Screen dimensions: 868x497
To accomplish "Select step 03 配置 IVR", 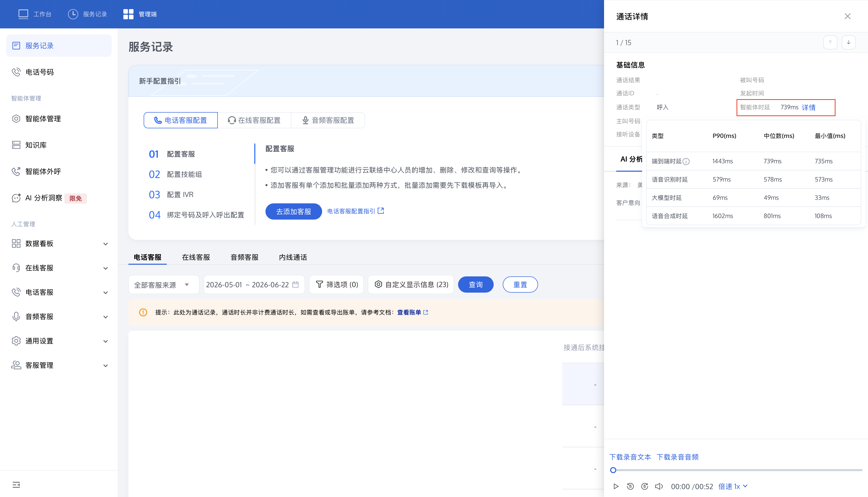I will (x=171, y=194).
